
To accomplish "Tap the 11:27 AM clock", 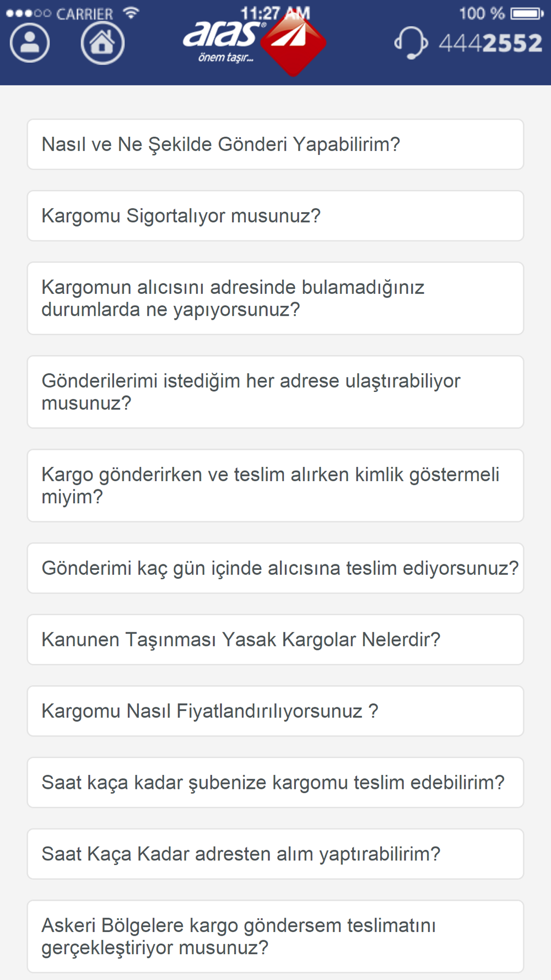I will coord(275,13).
